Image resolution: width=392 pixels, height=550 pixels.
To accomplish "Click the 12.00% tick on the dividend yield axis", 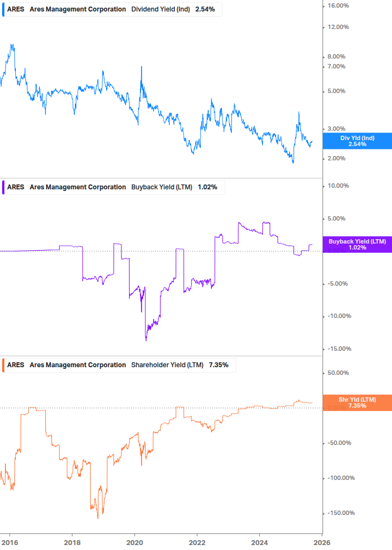I will pyautogui.click(x=338, y=27).
